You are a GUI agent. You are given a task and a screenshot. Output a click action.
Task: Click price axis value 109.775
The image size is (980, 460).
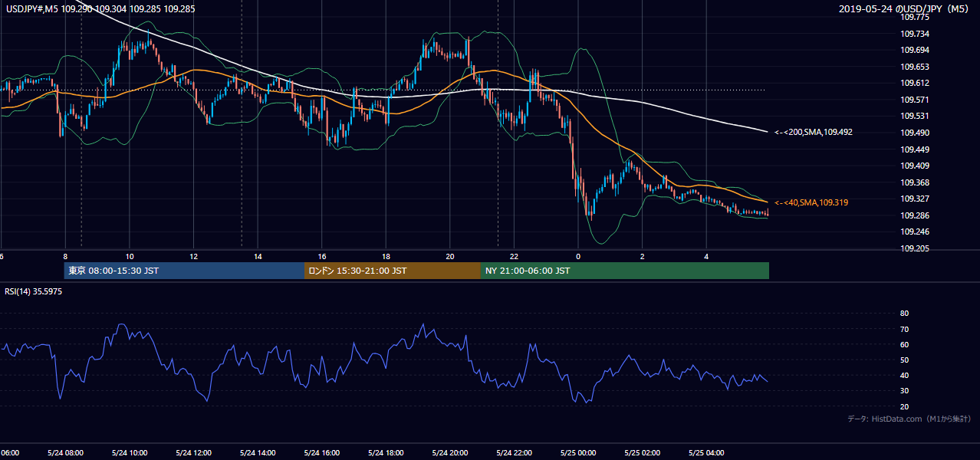(914, 17)
